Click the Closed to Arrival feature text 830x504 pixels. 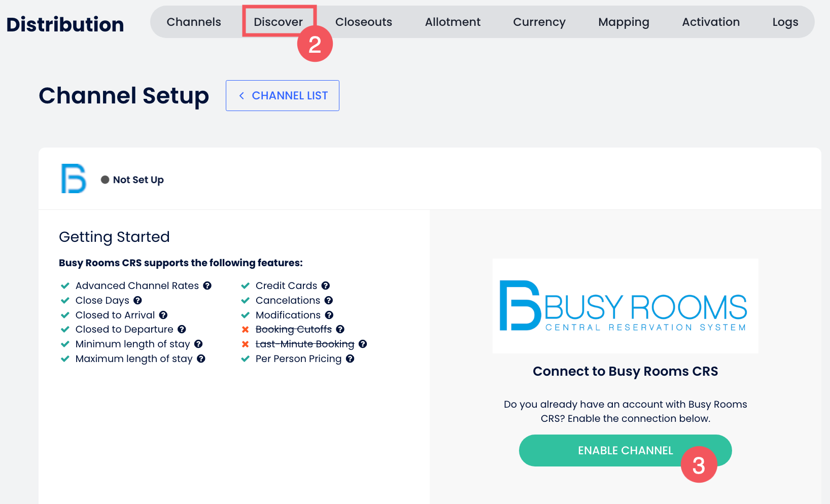click(115, 315)
